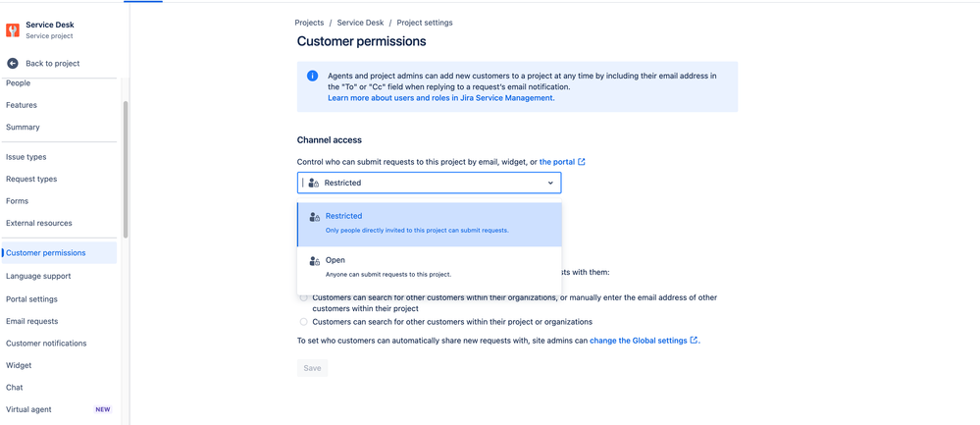Image resolution: width=980 pixels, height=425 pixels.
Task: Click the Restricted option's people-lock icon
Action: (x=314, y=218)
